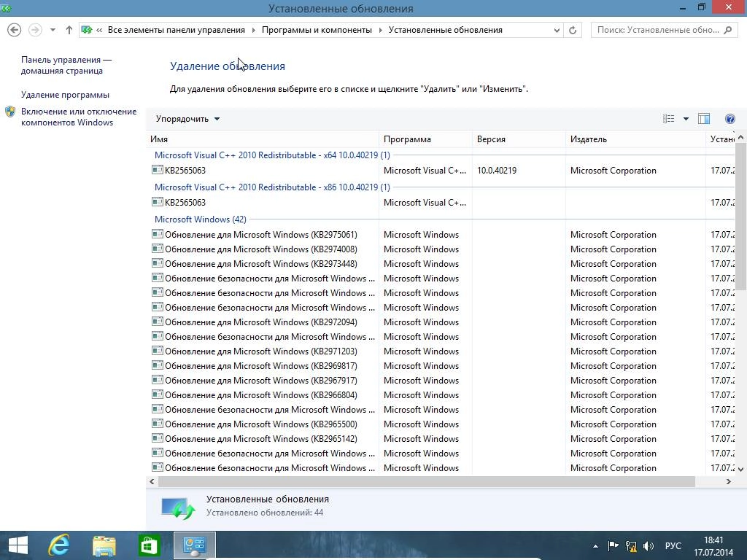Toggle the preview pane icon
Screen dimensions: 747x560
[x=704, y=119]
